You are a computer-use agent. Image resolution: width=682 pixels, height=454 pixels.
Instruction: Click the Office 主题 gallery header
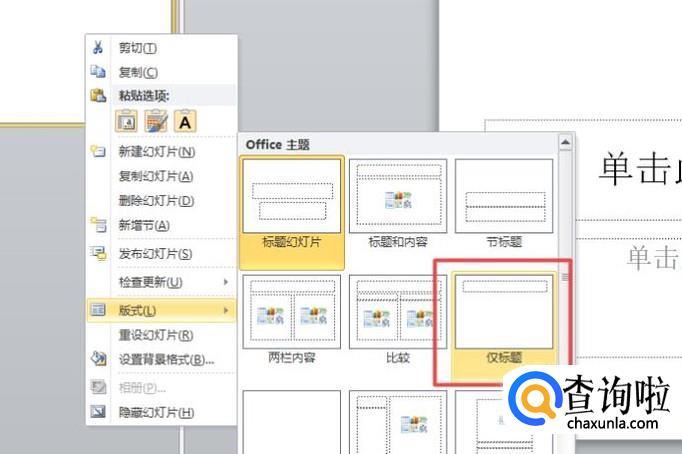click(x=277, y=144)
